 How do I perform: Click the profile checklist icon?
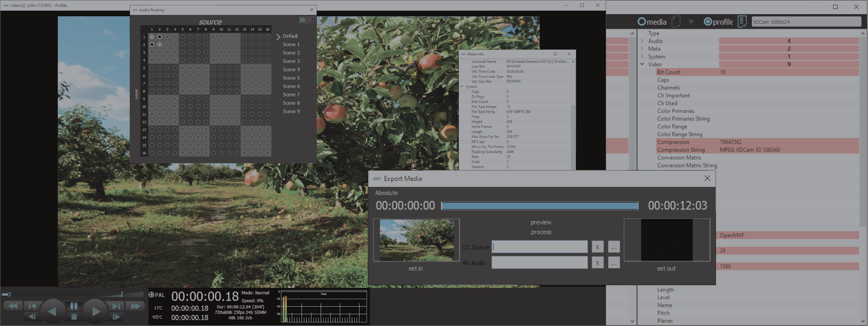tap(742, 21)
